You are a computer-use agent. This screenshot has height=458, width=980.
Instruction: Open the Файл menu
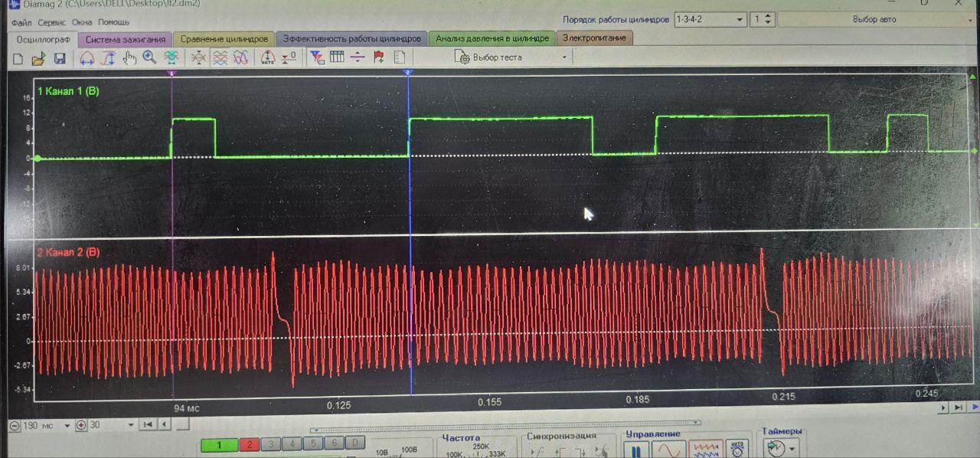click(x=21, y=22)
